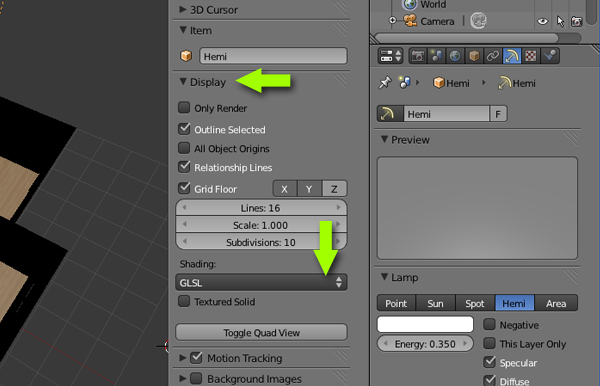Click the Camera icon in the outliner

click(x=410, y=21)
